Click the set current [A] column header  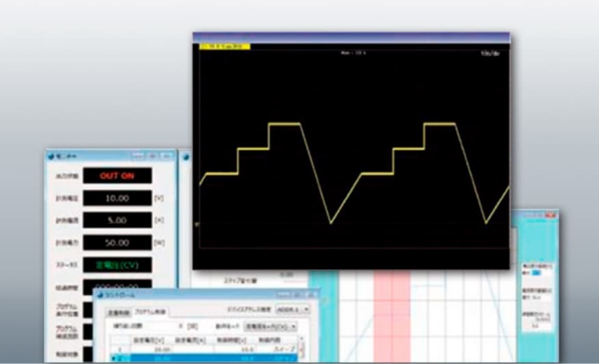[190, 340]
